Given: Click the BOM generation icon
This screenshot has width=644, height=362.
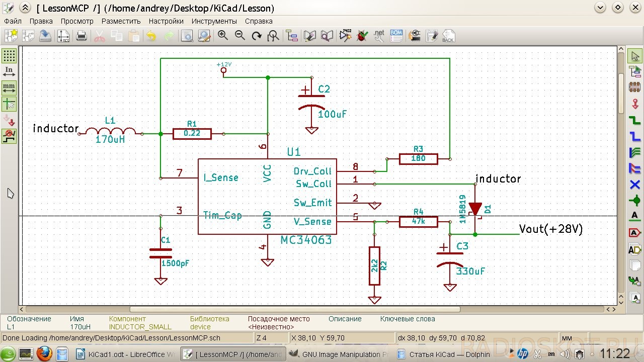Looking at the screenshot, I should [396, 35].
